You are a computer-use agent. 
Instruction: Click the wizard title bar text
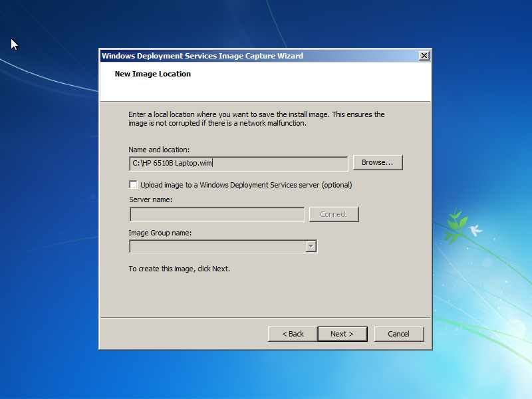click(203, 56)
